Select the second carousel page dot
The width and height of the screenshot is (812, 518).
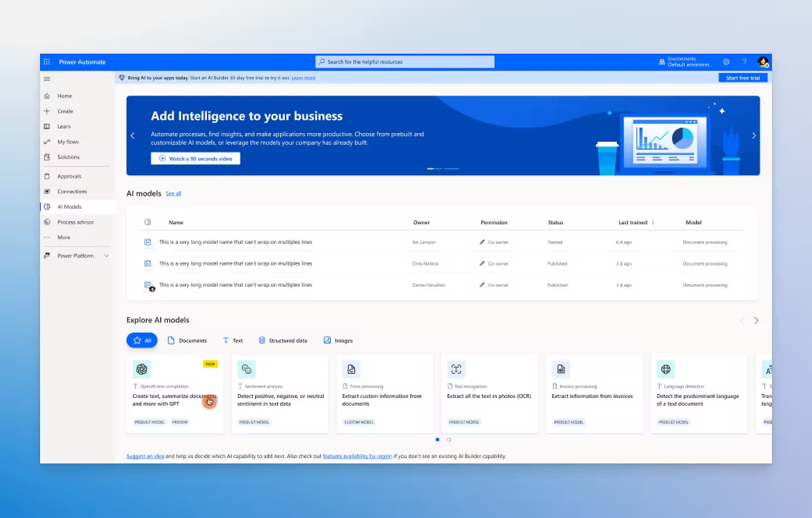(x=449, y=440)
